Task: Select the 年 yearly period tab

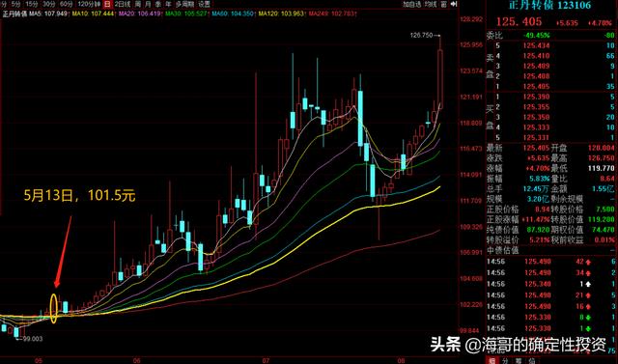Action: pyautogui.click(x=168, y=4)
